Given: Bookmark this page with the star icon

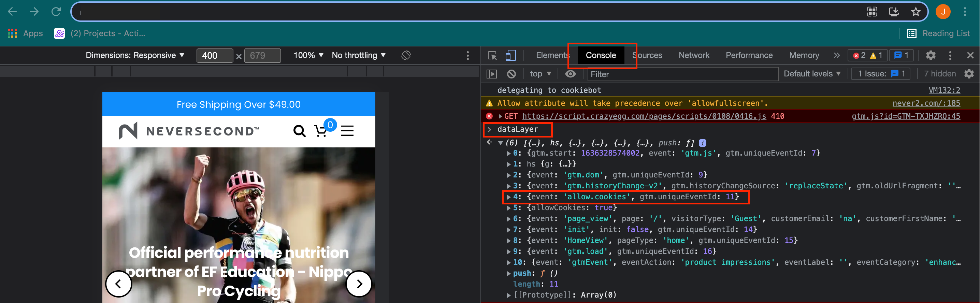Looking at the screenshot, I should [x=915, y=12].
